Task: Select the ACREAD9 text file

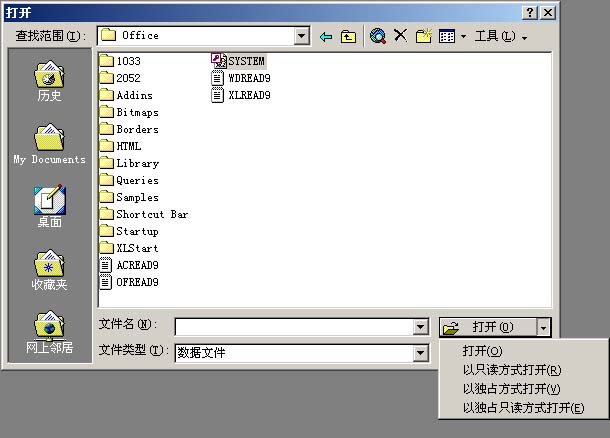Action: pyautogui.click(x=129, y=265)
